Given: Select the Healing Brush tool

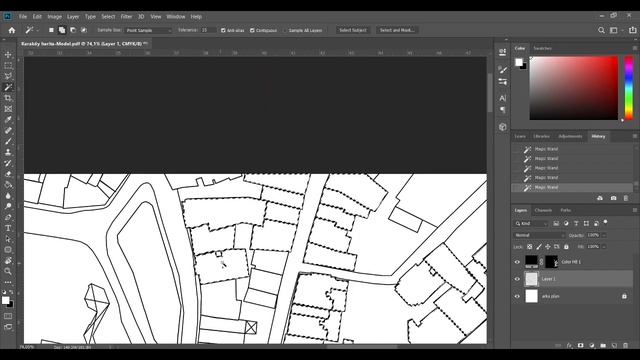Looking at the screenshot, I should pyautogui.click(x=8, y=130).
